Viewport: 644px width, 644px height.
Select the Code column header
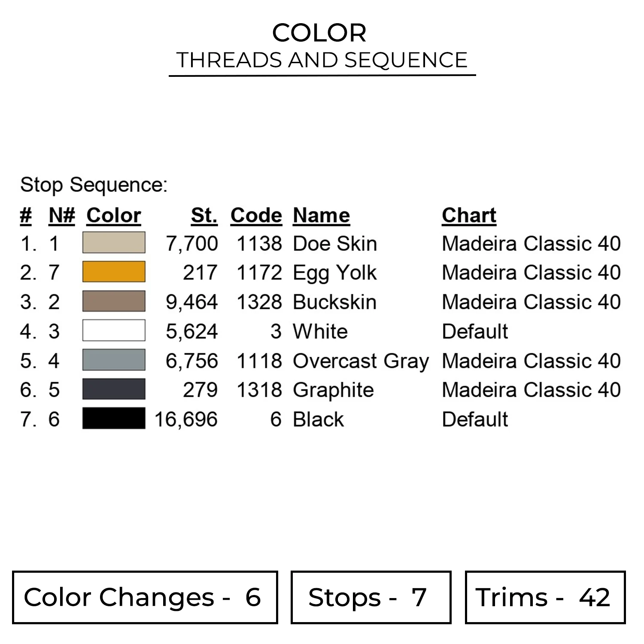(256, 216)
